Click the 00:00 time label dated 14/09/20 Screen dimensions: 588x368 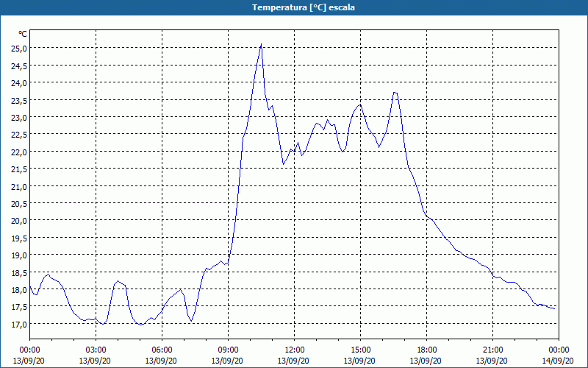[559, 350]
